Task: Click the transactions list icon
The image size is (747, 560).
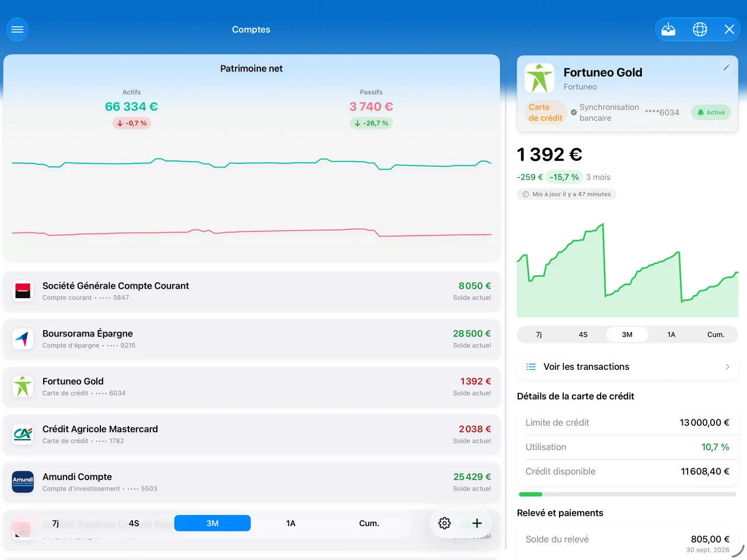Action: 531,367
